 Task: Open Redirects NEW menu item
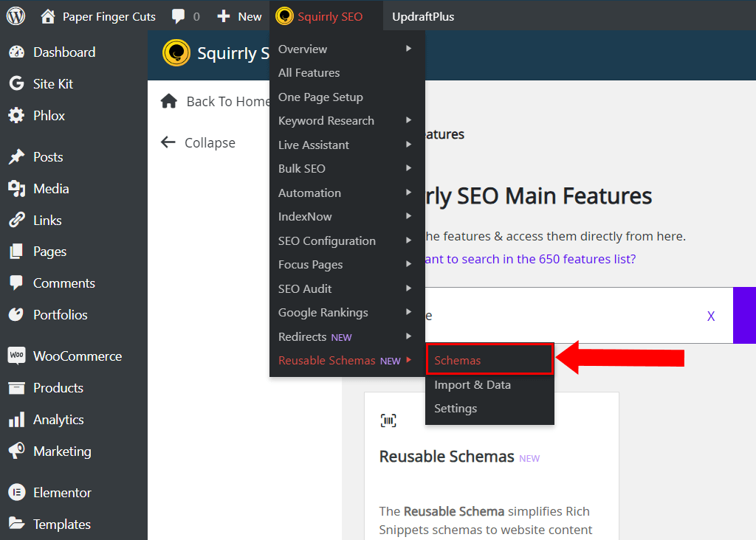click(x=347, y=336)
